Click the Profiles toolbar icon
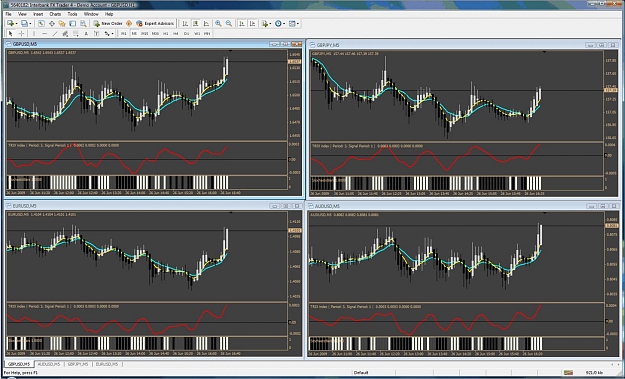 coord(24,24)
